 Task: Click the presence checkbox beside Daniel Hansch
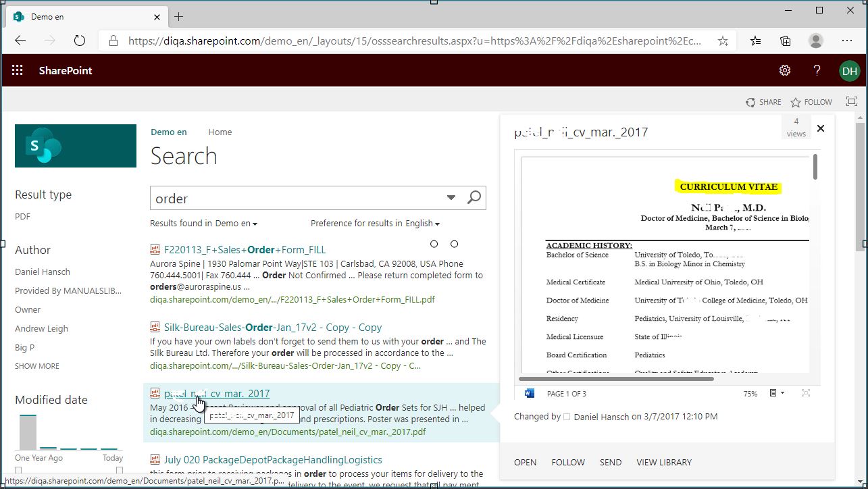coord(567,417)
